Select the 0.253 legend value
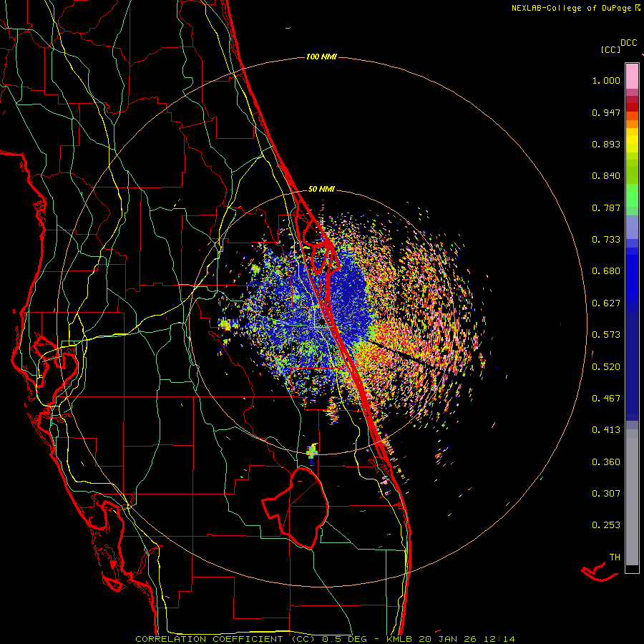This screenshot has height=644, width=644. [x=606, y=525]
